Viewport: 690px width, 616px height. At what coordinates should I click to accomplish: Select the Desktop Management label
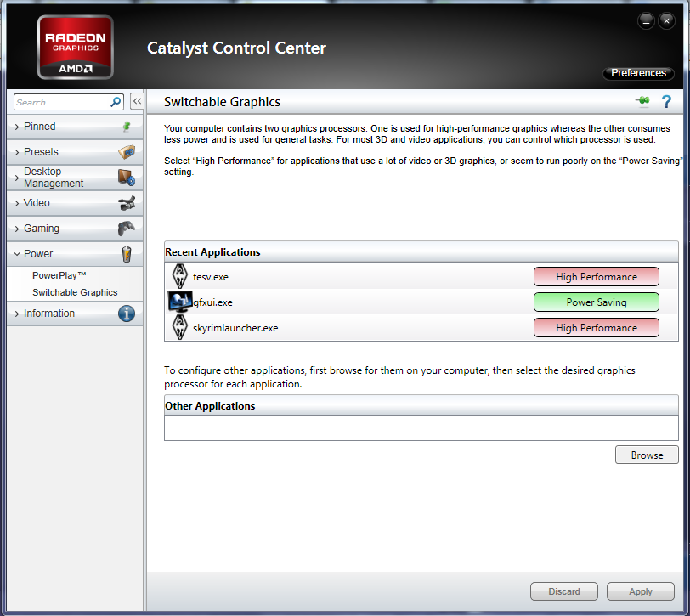(x=54, y=178)
